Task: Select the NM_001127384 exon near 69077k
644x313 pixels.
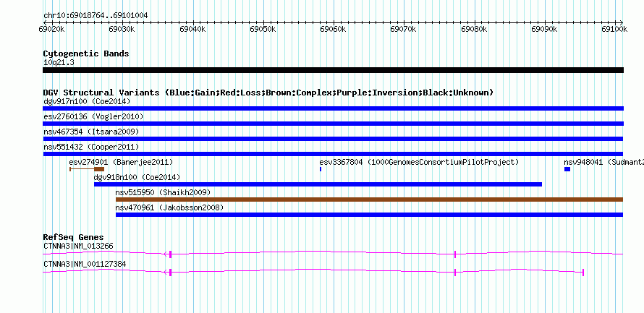Action: 455,272
